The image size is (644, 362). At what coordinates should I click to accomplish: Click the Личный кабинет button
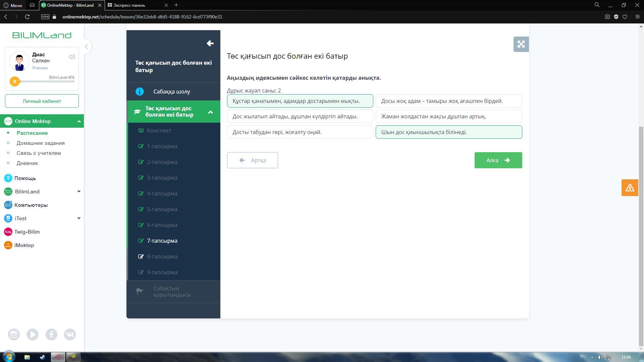pos(42,101)
